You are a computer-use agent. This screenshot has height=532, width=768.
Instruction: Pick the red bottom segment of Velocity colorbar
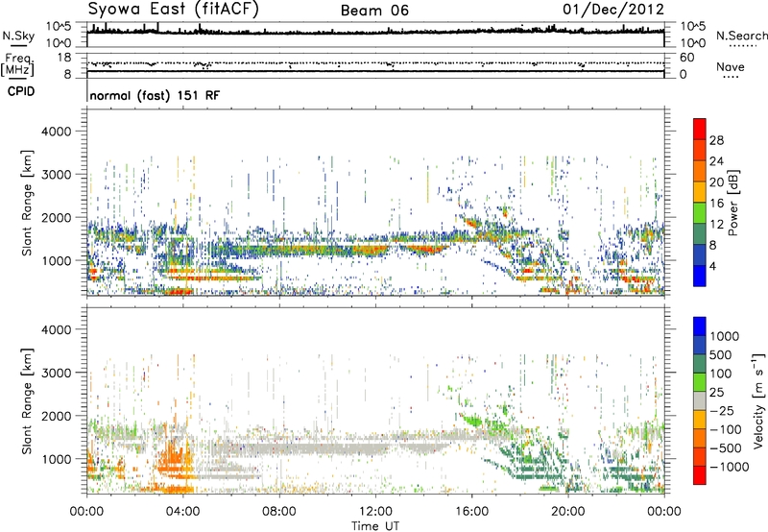point(700,475)
